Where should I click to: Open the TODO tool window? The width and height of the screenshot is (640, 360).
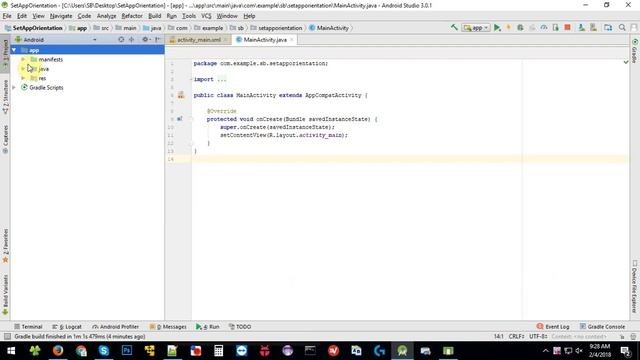(x=240, y=327)
